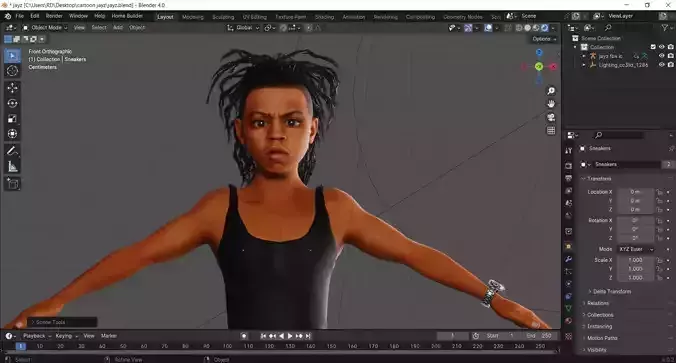Enable rendered viewport shading
The image size is (676, 363).
point(545,28)
